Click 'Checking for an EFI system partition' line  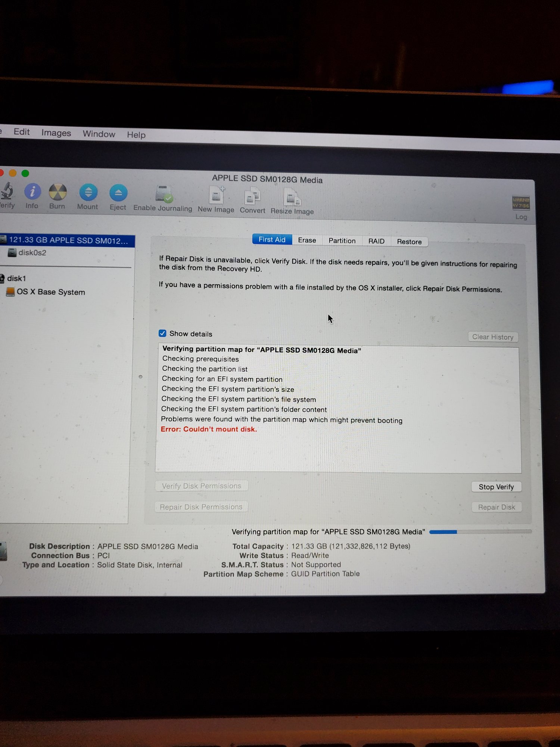[222, 379]
